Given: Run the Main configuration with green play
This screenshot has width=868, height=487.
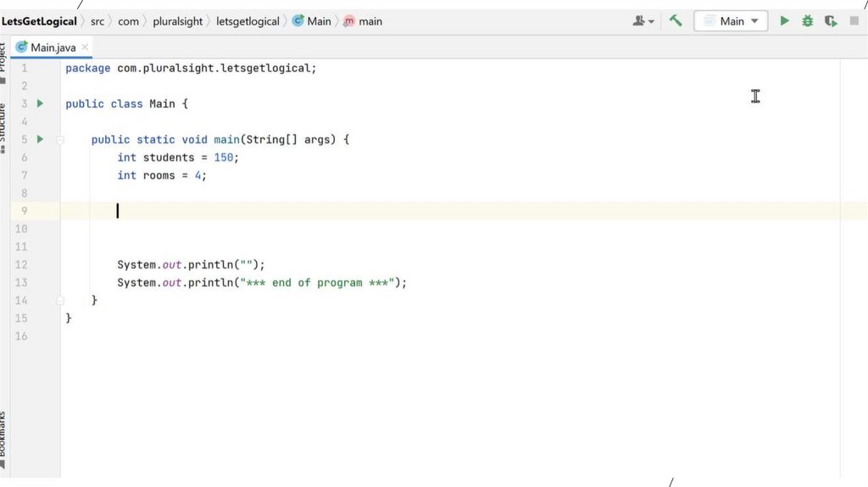Looking at the screenshot, I should (785, 21).
